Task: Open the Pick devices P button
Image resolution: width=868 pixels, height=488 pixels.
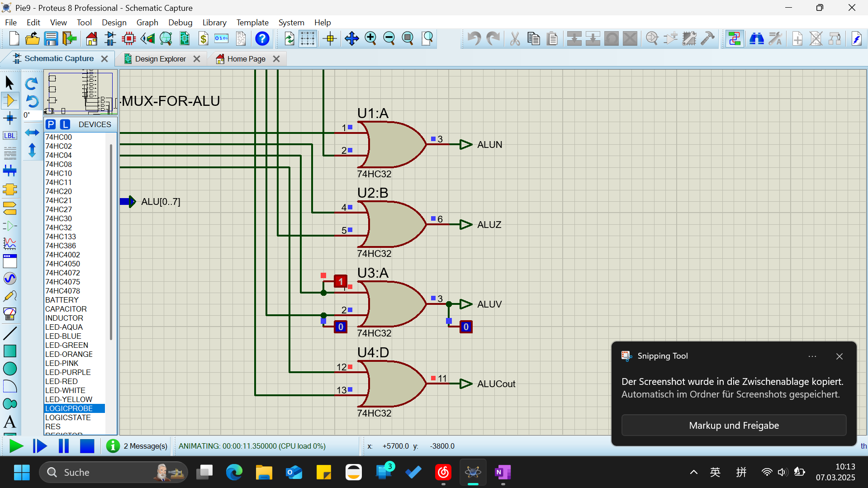Action: point(51,124)
